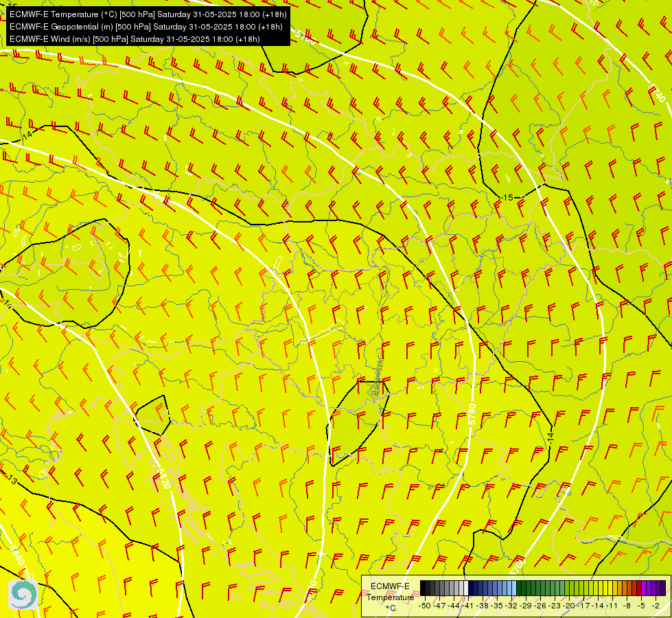Click the -20 legend scale value

tap(569, 606)
